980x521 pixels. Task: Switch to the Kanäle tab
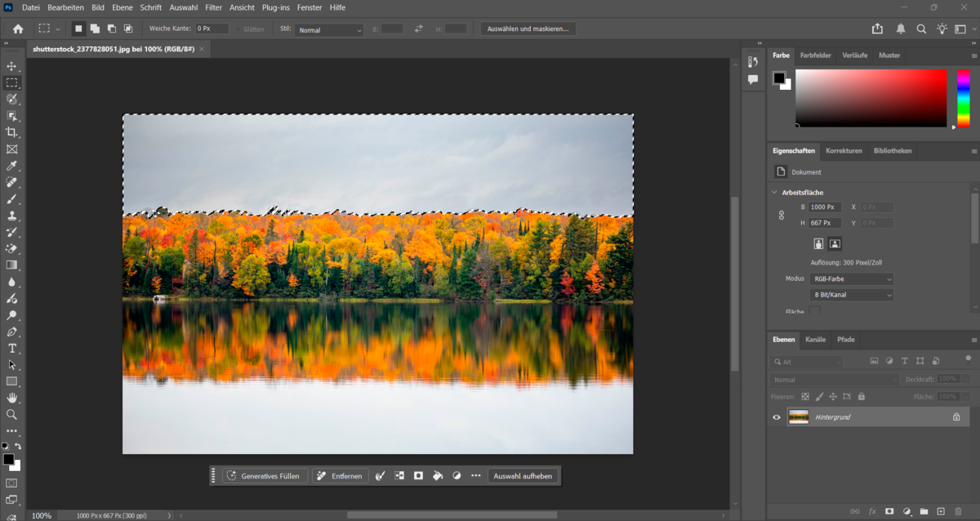click(815, 339)
